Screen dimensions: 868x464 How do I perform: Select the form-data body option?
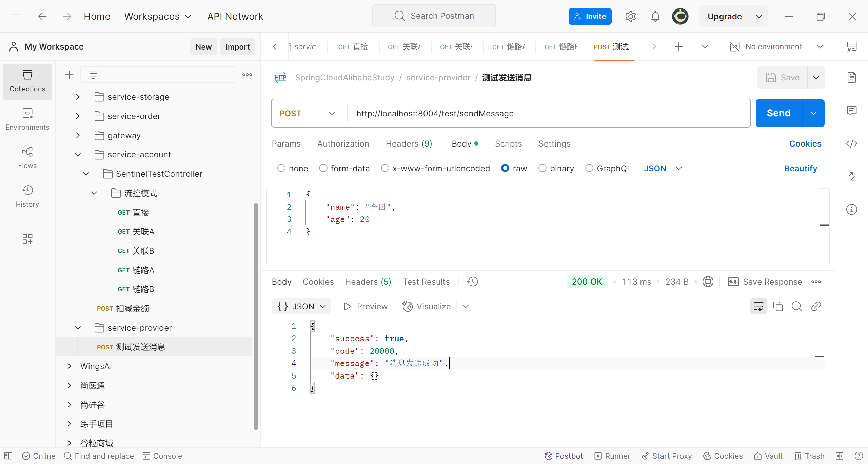[x=323, y=168]
